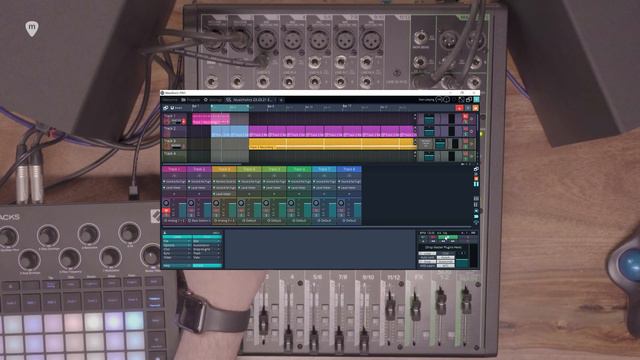
Task: Click the teal button right of Help
Action: point(207,265)
